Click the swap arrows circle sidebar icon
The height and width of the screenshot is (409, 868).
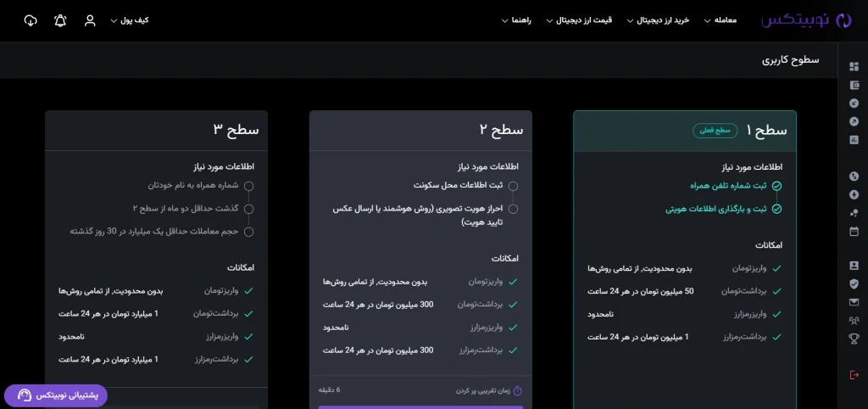pos(854,176)
